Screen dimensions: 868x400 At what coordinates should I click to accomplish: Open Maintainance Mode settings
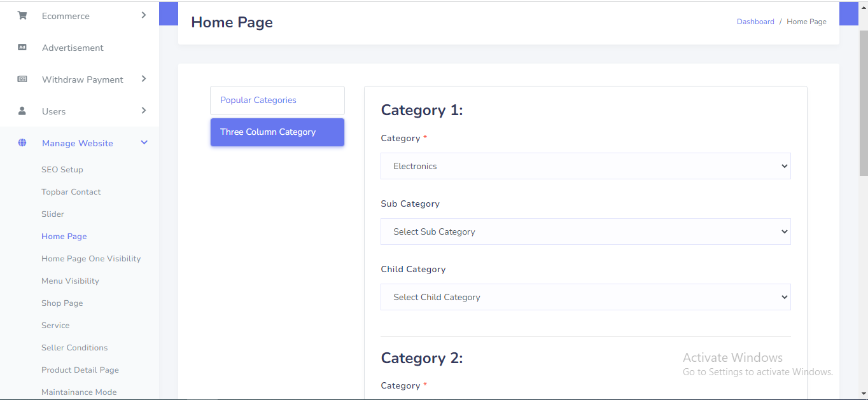[x=79, y=392]
